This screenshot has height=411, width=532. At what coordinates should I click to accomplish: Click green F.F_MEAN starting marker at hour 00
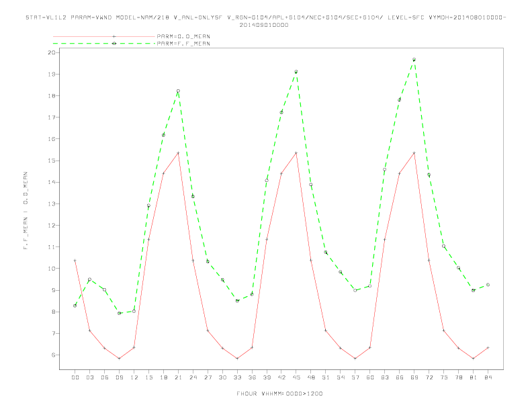pyautogui.click(x=75, y=306)
